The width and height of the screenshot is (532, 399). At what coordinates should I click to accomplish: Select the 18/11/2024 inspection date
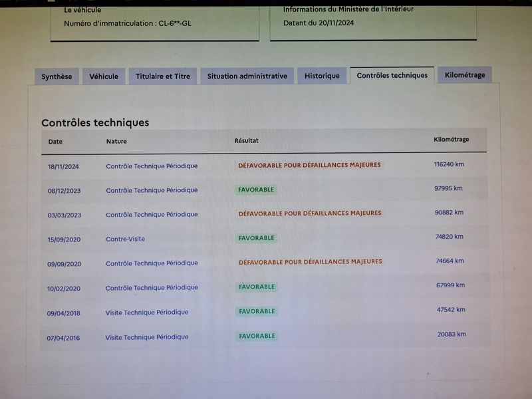click(63, 167)
